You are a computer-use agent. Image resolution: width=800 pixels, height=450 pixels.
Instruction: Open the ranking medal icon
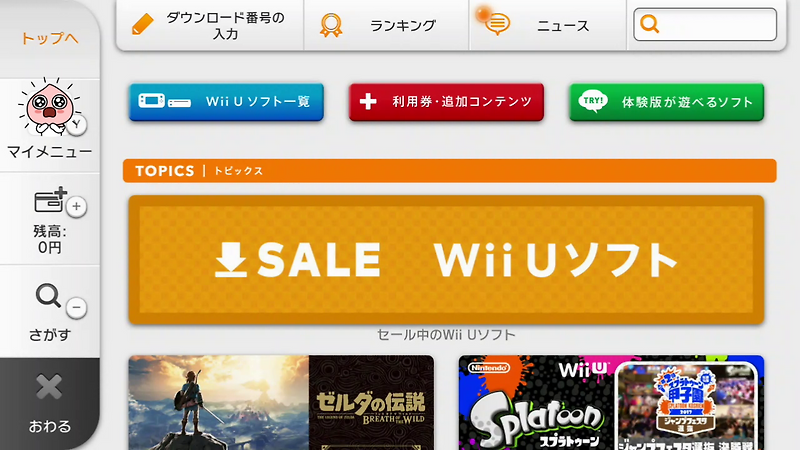tap(331, 25)
